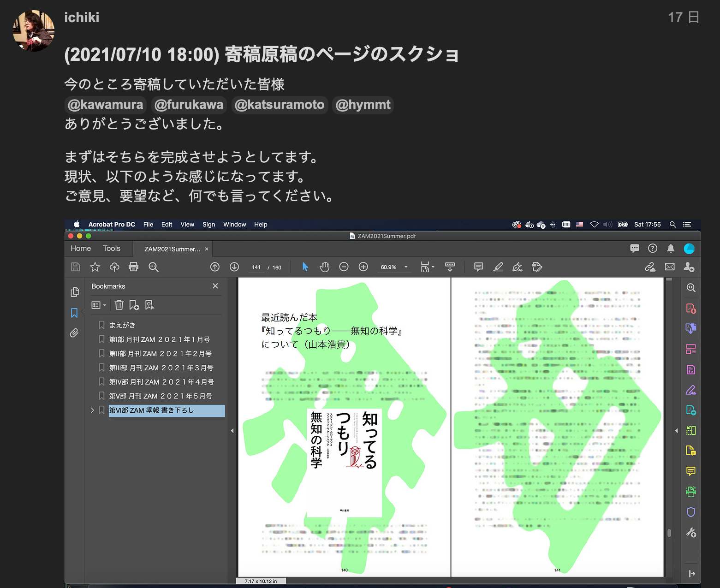Print the document via printer icon
The width and height of the screenshot is (720, 588).
coord(134,267)
